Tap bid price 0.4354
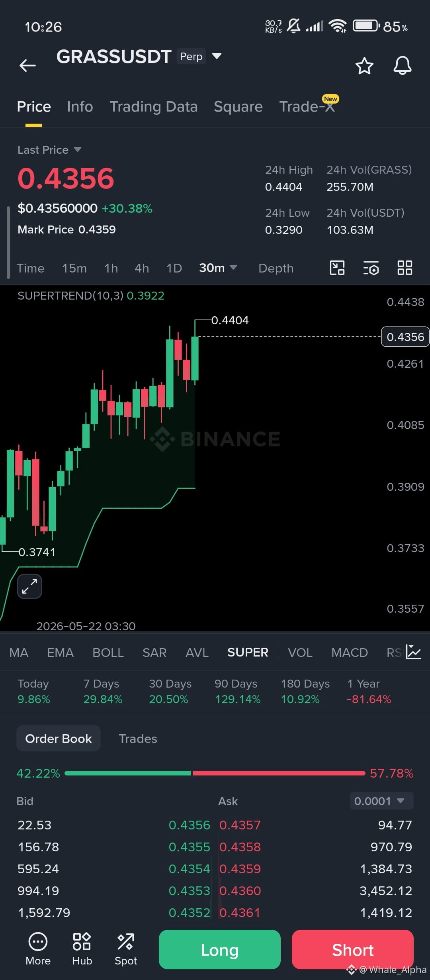430x980 pixels. 189,869
